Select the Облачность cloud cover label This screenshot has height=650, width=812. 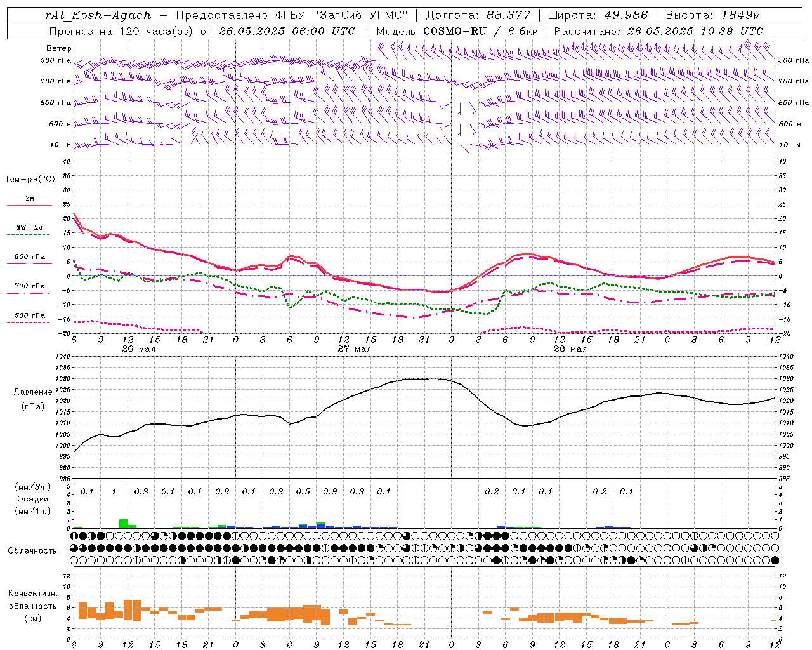32,550
